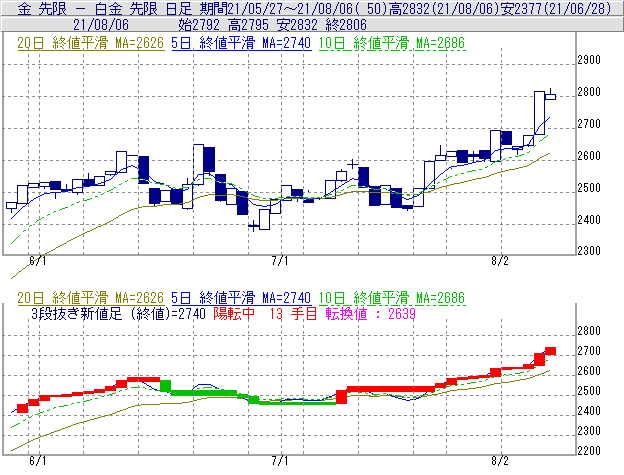Click the chart title 金 先限 - 白金 先限 日足
624x475 pixels.
click(x=105, y=8)
